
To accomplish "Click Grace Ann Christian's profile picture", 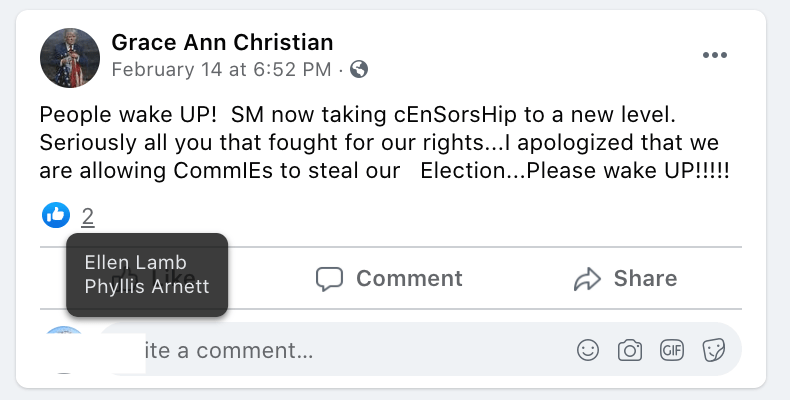I will [70, 57].
